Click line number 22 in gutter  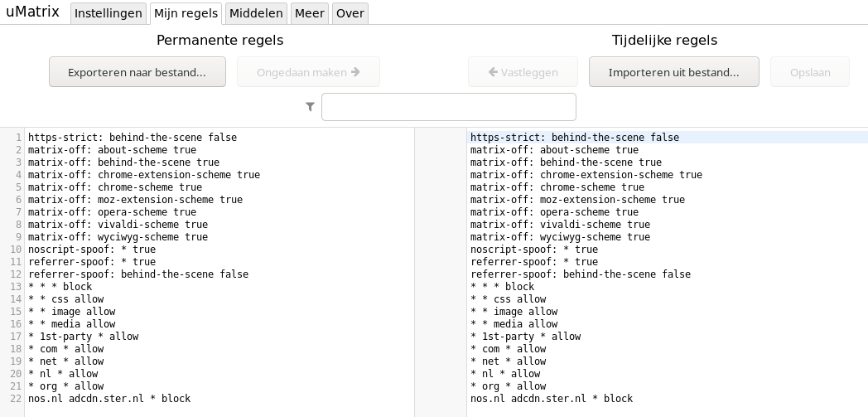pos(17,399)
